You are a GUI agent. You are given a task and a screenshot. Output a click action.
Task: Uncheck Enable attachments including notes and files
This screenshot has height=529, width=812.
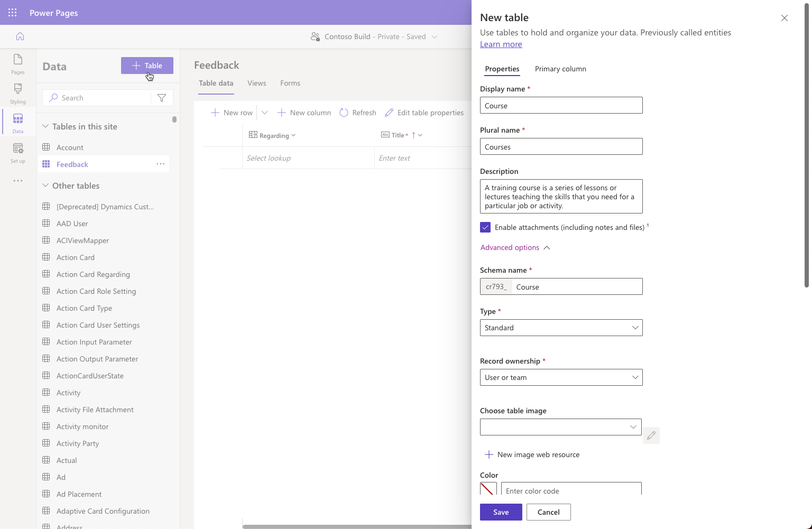pyautogui.click(x=485, y=227)
